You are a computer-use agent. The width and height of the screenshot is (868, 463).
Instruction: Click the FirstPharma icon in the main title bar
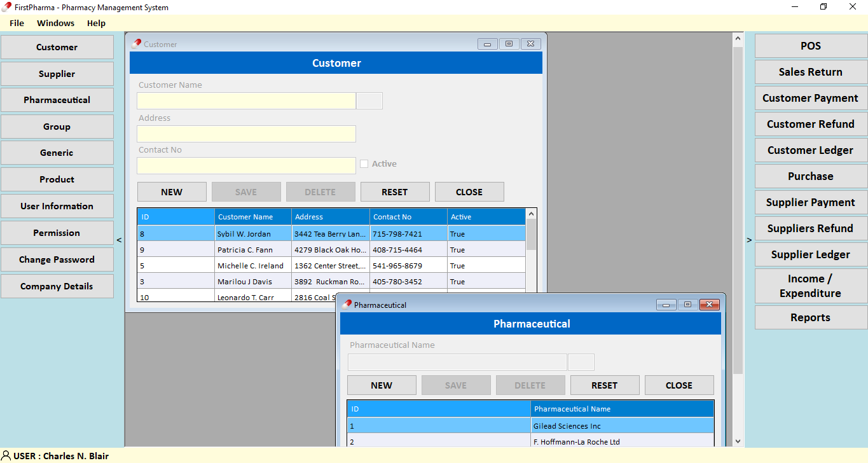[x=6, y=7]
